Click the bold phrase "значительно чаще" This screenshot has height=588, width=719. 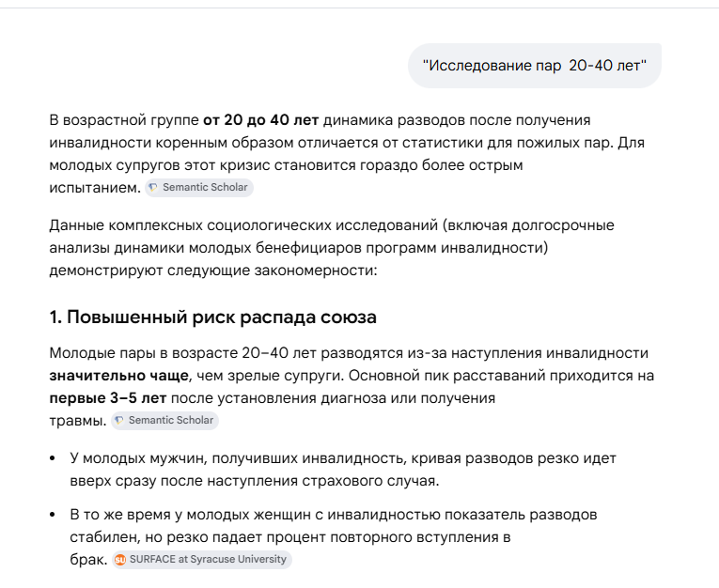(118, 376)
